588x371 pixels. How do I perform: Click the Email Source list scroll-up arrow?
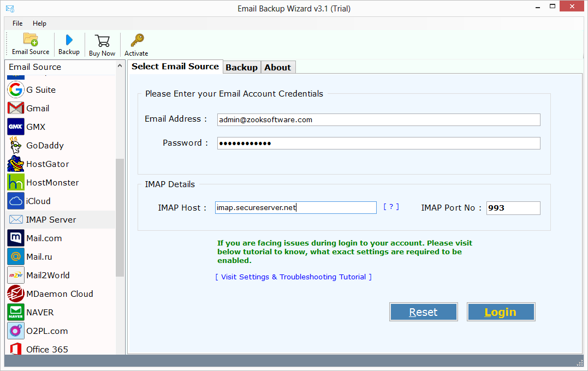click(x=120, y=66)
